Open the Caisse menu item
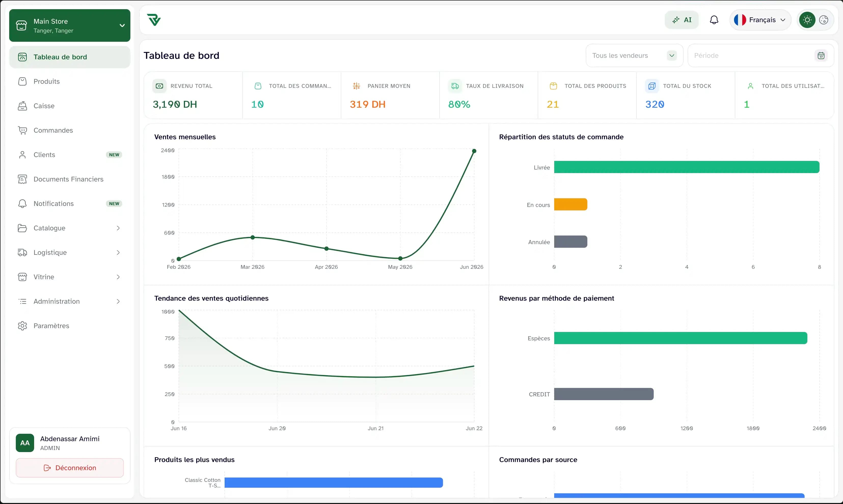The image size is (843, 504). (x=70, y=106)
